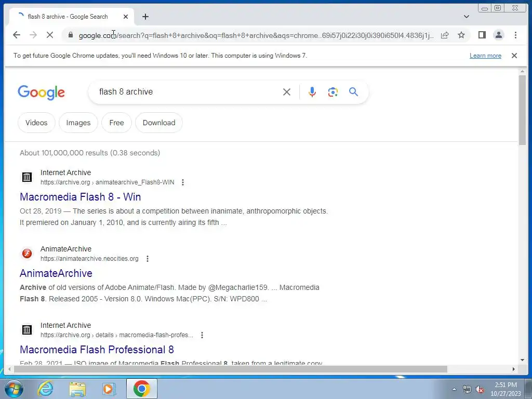Open the Chrome three-dot menu
Image resolution: width=532 pixels, height=399 pixels.
[515, 35]
